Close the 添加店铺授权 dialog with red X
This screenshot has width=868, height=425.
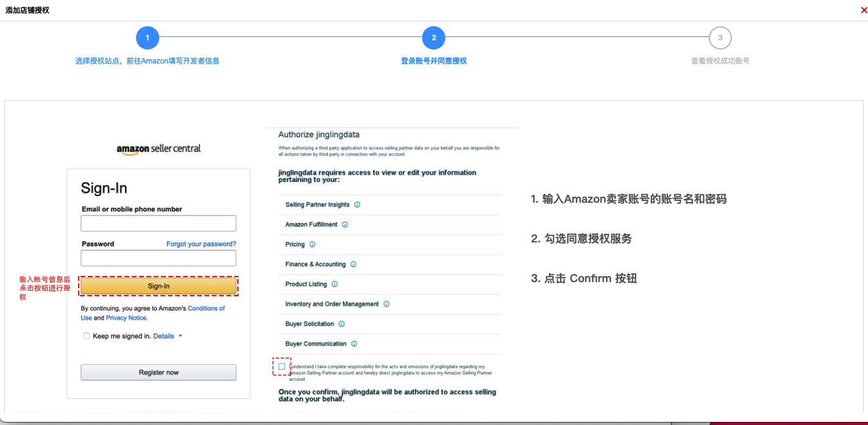(x=864, y=10)
